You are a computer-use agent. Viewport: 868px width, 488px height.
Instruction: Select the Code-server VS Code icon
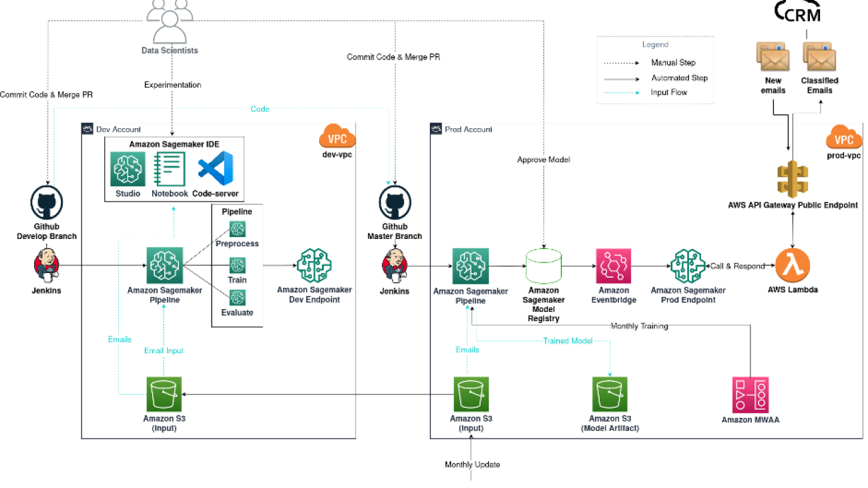coord(215,168)
